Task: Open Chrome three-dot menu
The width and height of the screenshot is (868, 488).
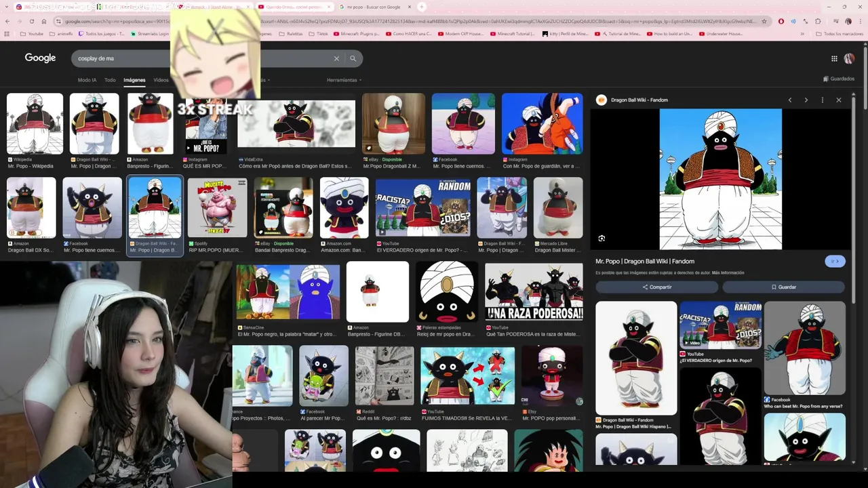Action: (860, 21)
